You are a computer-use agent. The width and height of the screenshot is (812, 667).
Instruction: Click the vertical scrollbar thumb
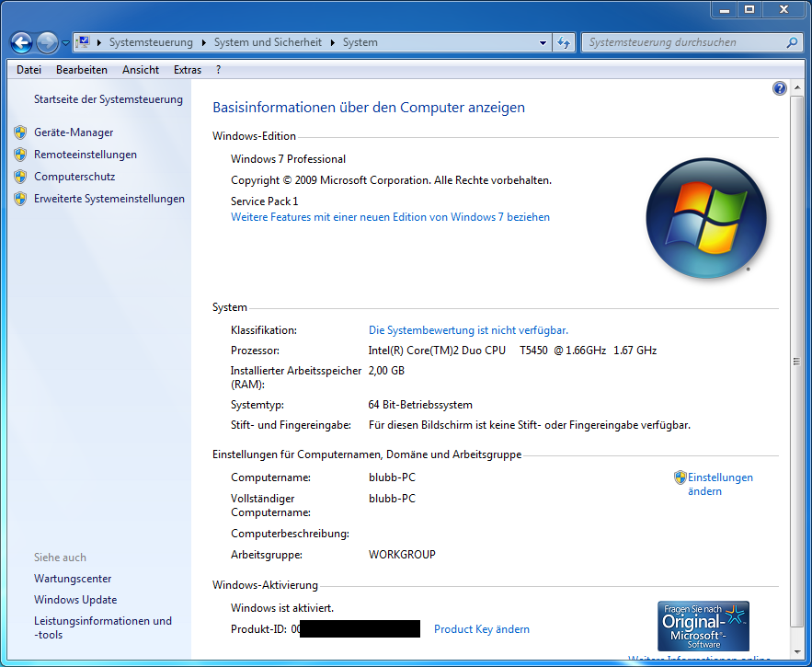[x=797, y=362]
